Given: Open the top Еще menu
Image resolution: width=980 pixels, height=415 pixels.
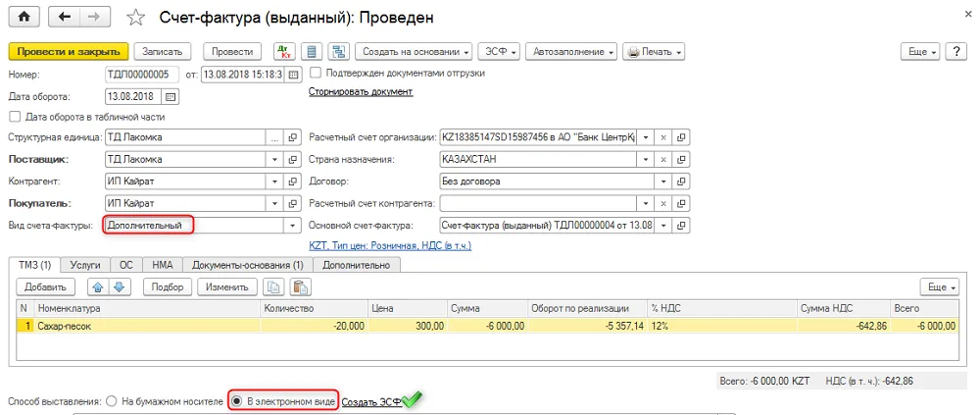Looking at the screenshot, I should pyautogui.click(x=920, y=52).
